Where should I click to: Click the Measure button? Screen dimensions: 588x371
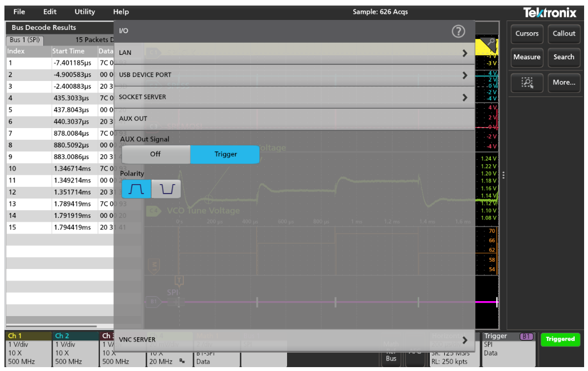pyautogui.click(x=526, y=57)
